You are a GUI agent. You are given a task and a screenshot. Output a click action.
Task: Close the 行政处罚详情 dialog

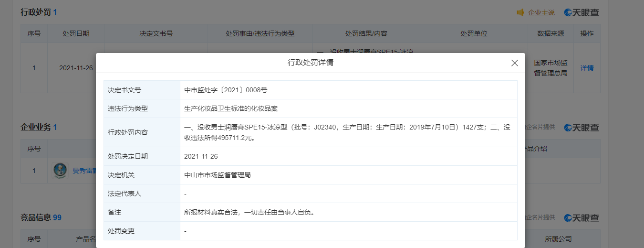514,63
